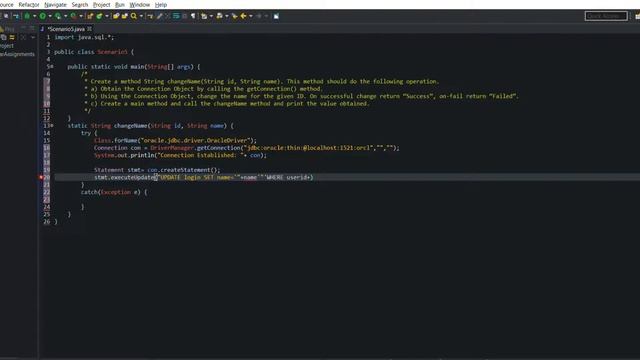Open the Run dropdown arrow

[50, 16]
